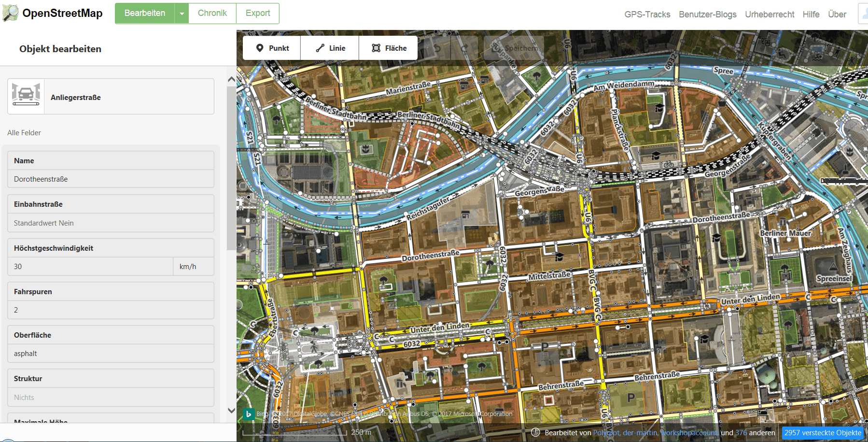Click the 'Objekt bearbeiten' sidebar heading
The image size is (868, 442).
pyautogui.click(x=60, y=49)
